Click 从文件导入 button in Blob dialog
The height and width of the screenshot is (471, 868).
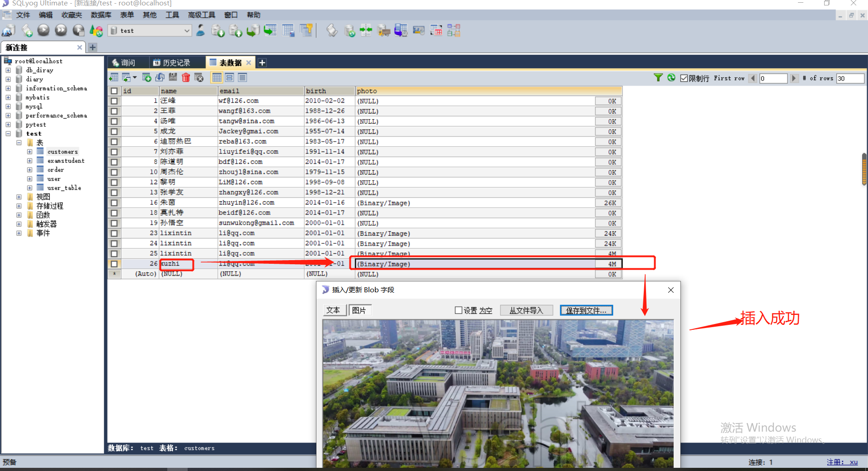coord(526,310)
